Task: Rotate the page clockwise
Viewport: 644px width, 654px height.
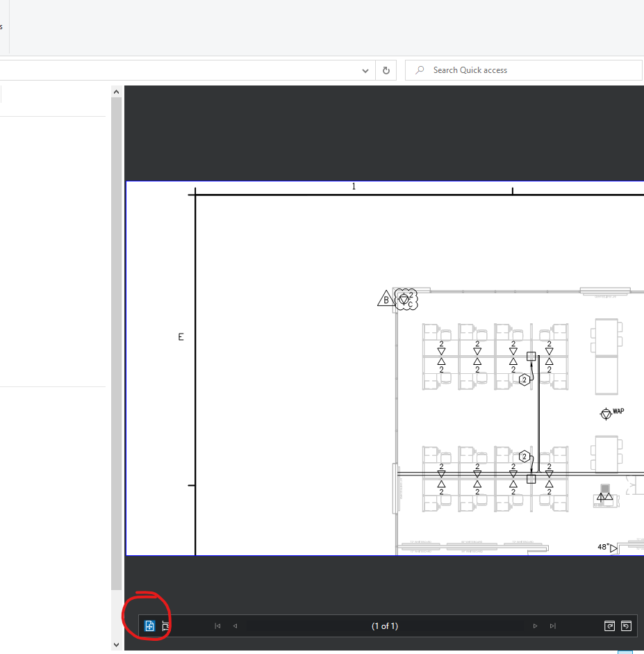Action: pyautogui.click(x=609, y=626)
